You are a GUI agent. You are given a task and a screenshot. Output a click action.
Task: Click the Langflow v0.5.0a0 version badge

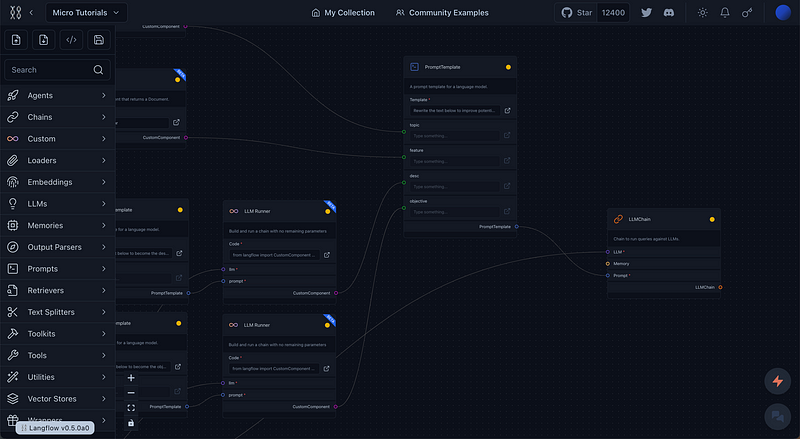(56, 427)
